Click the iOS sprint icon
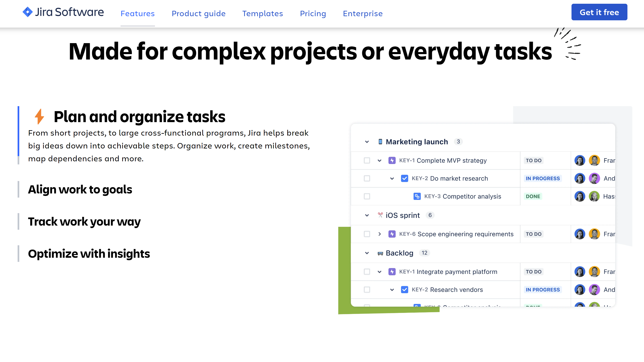 tap(379, 215)
